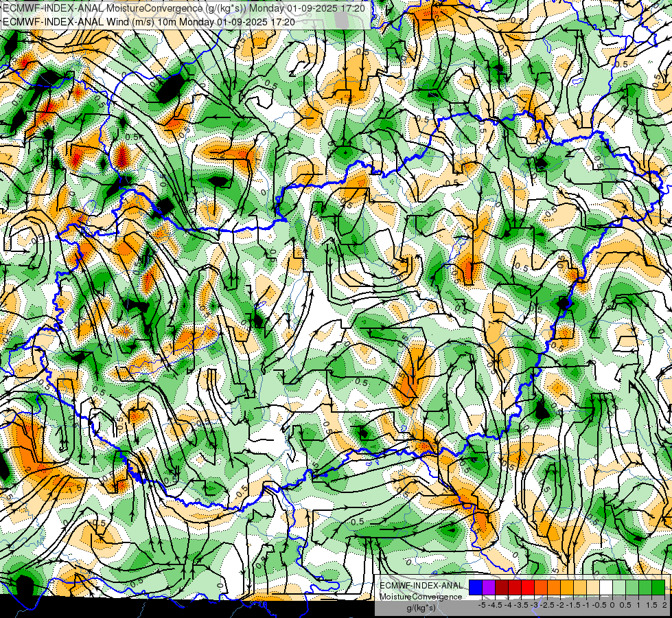This screenshot has width=672, height=618.
Task: Click the ECMWF-INDEX-ANAL label in the legend
Action: (421, 586)
